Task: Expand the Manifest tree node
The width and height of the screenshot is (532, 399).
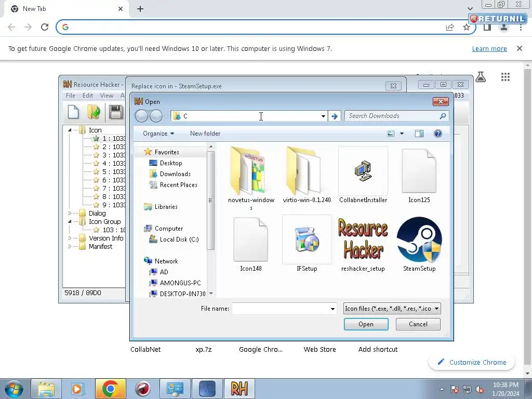Action: 70,247
